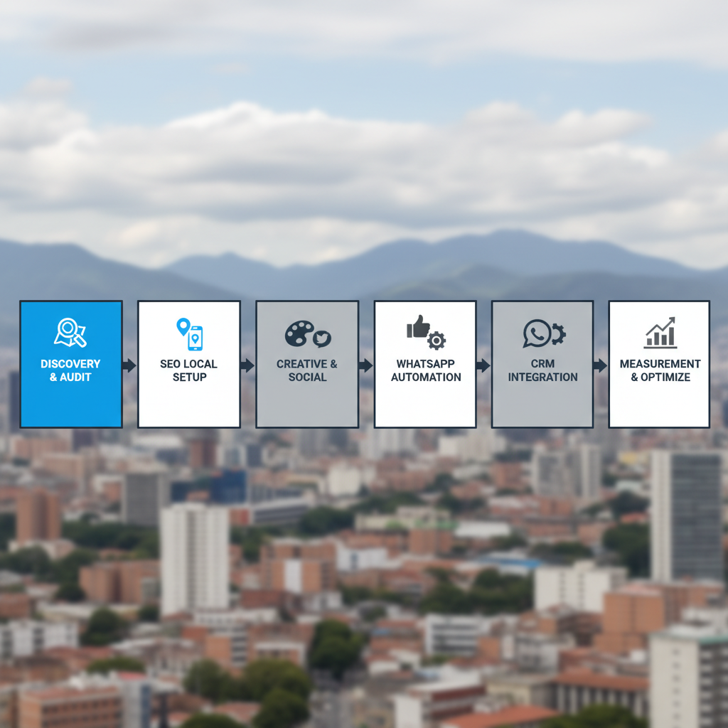Select the Discovery & Audit label

pos(70,370)
